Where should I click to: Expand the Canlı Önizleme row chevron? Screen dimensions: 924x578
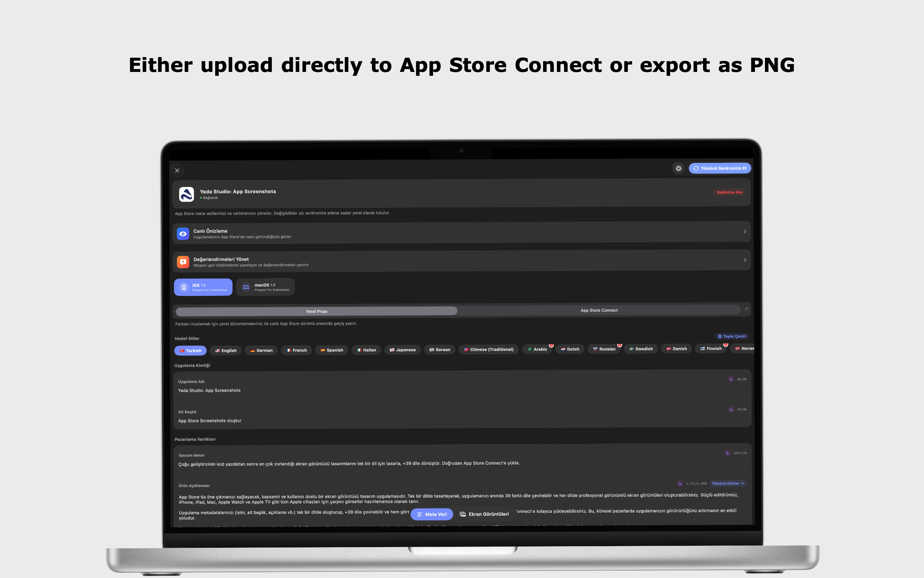pos(745,232)
